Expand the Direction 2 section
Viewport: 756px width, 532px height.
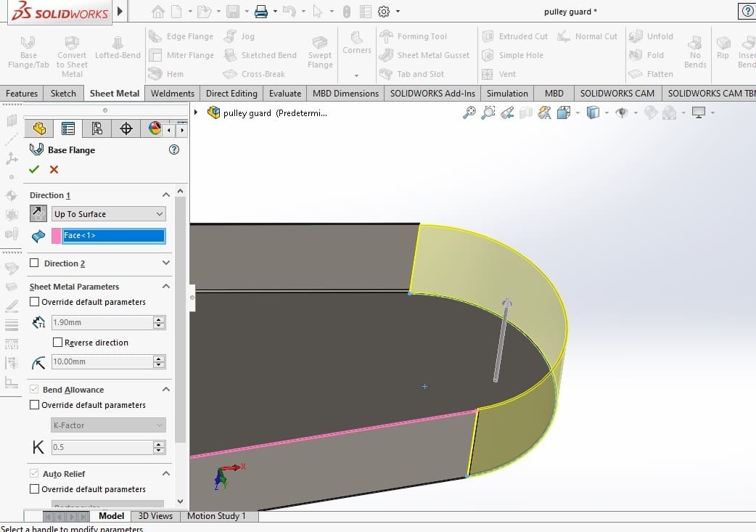click(166, 263)
